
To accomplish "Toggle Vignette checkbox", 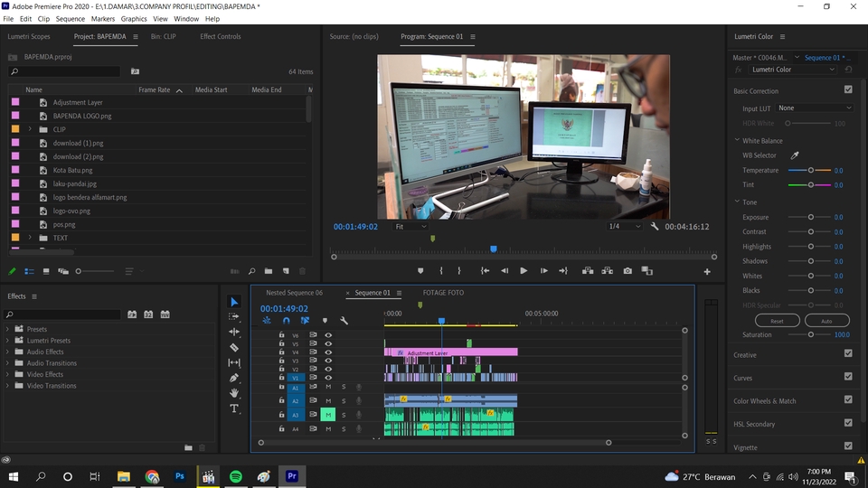I will [x=848, y=446].
